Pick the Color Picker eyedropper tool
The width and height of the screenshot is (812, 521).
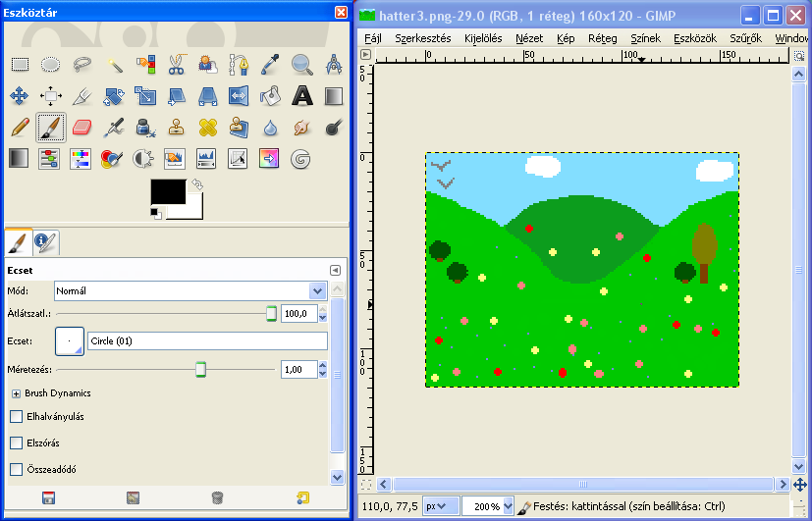pos(270,65)
